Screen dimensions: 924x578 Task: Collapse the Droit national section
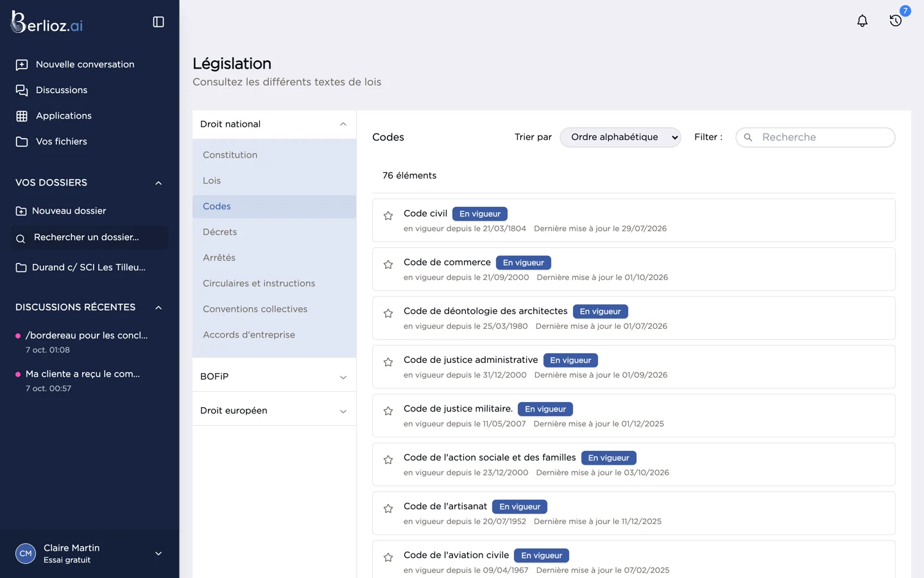coord(274,124)
